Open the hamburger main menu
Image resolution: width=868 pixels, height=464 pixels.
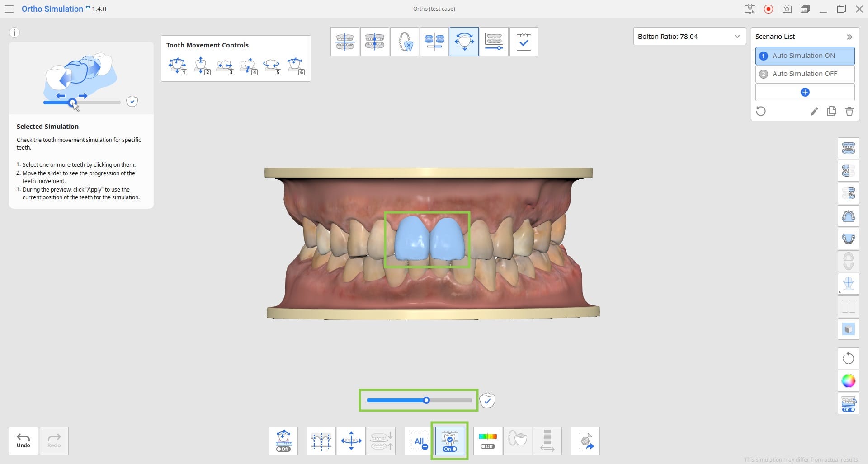[x=9, y=9]
